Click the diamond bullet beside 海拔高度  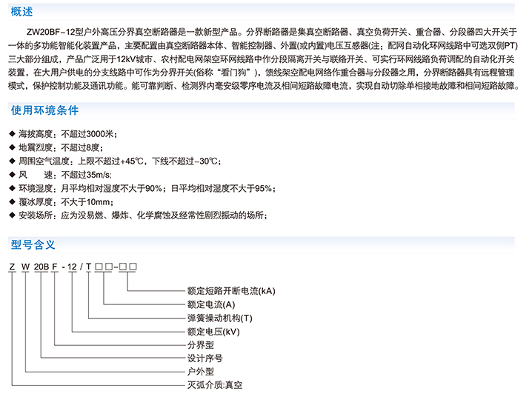tap(10, 134)
